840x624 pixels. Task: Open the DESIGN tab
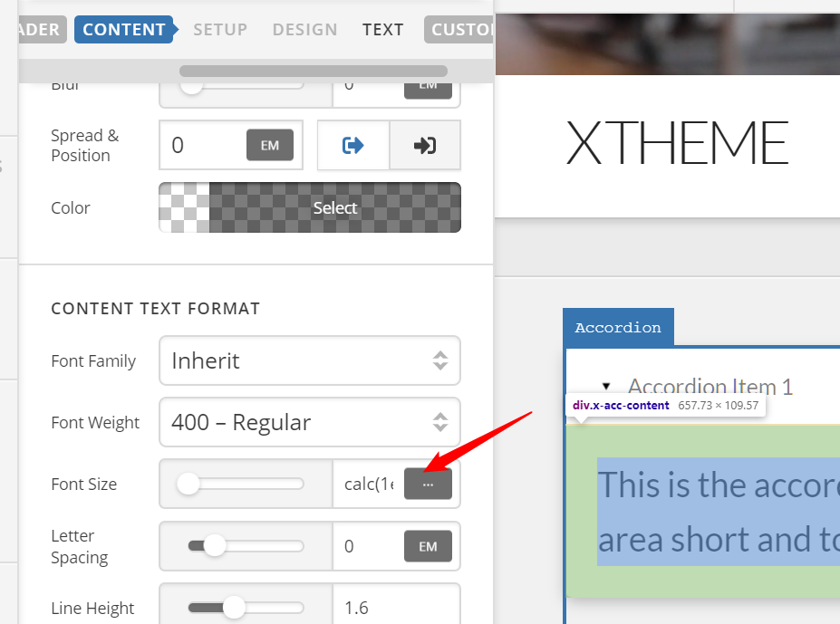tap(304, 30)
